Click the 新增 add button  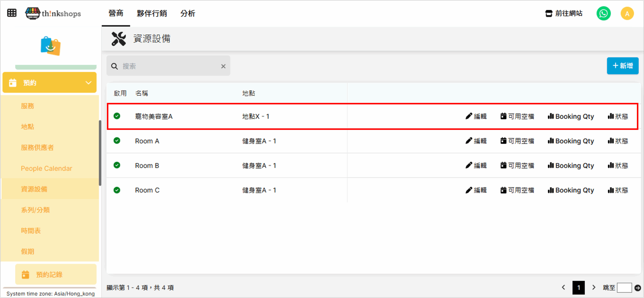pyautogui.click(x=622, y=66)
